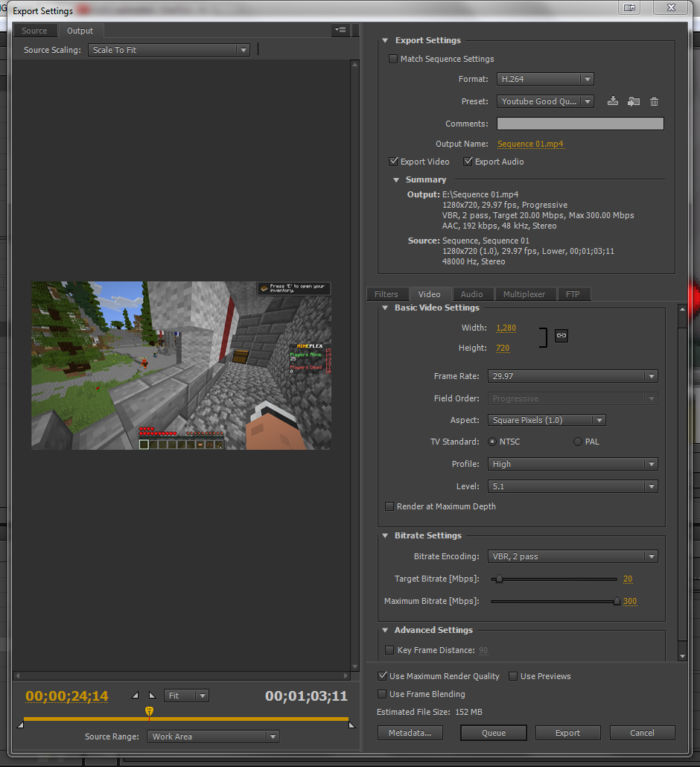Open the Multiplexer tab

pos(524,294)
